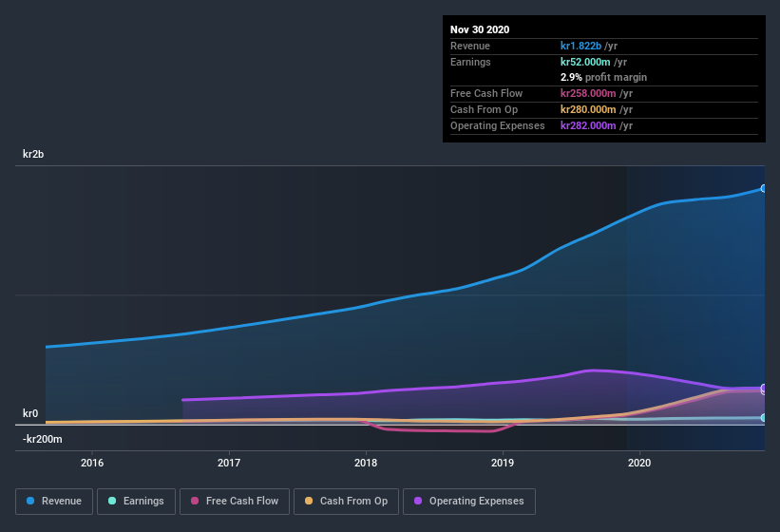Click the 2.9% profit margin text

(603, 77)
